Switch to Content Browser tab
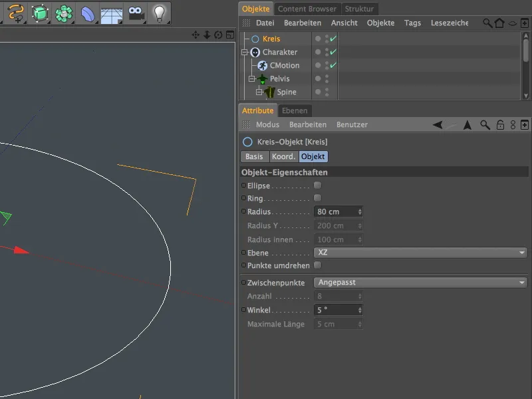Image resolution: width=532 pixels, height=399 pixels. tap(307, 9)
